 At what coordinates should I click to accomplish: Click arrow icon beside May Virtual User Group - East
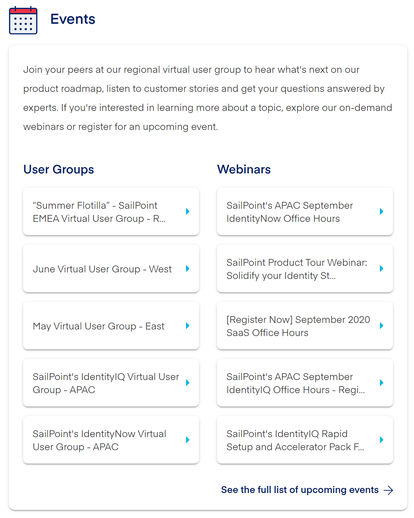pyautogui.click(x=188, y=326)
